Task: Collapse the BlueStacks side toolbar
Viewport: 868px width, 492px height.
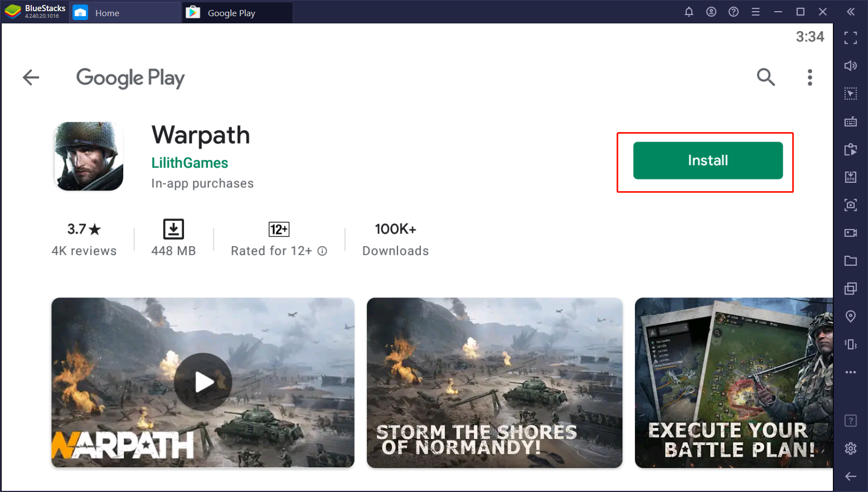Action: point(851,12)
